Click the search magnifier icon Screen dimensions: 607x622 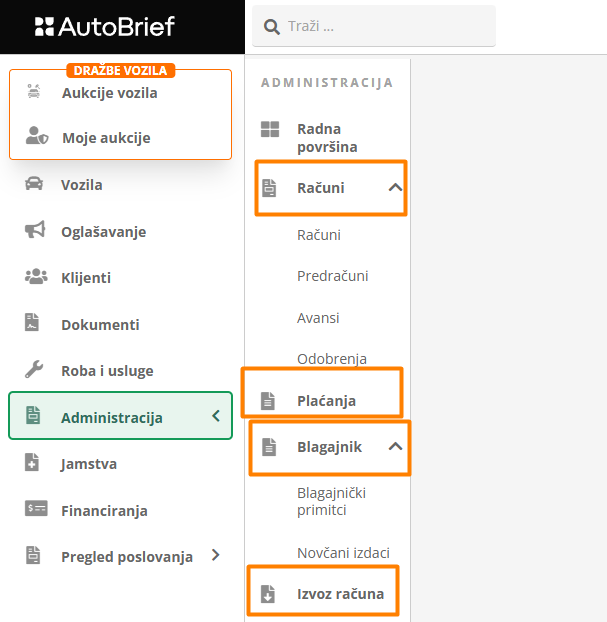[x=271, y=27]
